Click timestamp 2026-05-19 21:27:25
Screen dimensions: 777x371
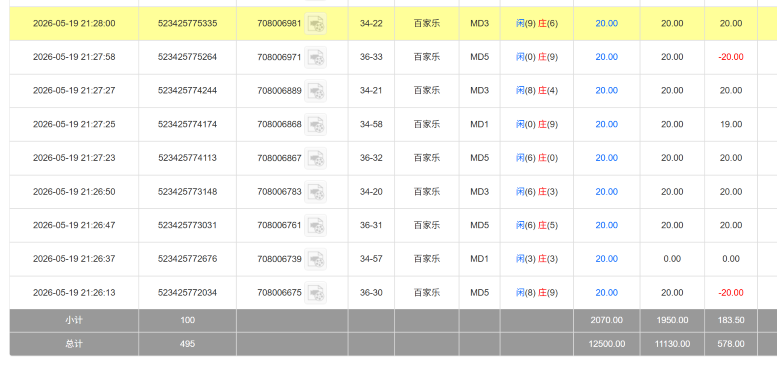[74, 124]
